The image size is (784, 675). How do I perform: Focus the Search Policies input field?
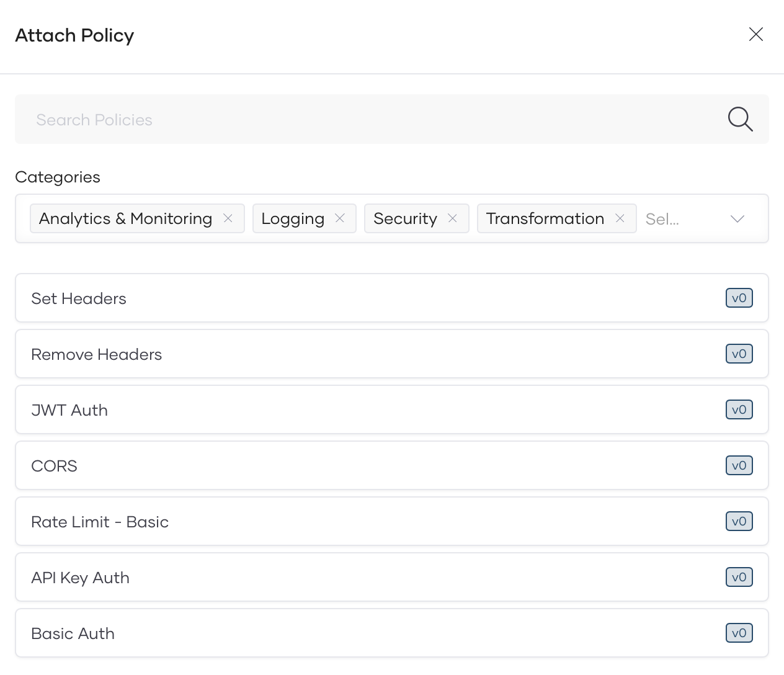(372, 119)
